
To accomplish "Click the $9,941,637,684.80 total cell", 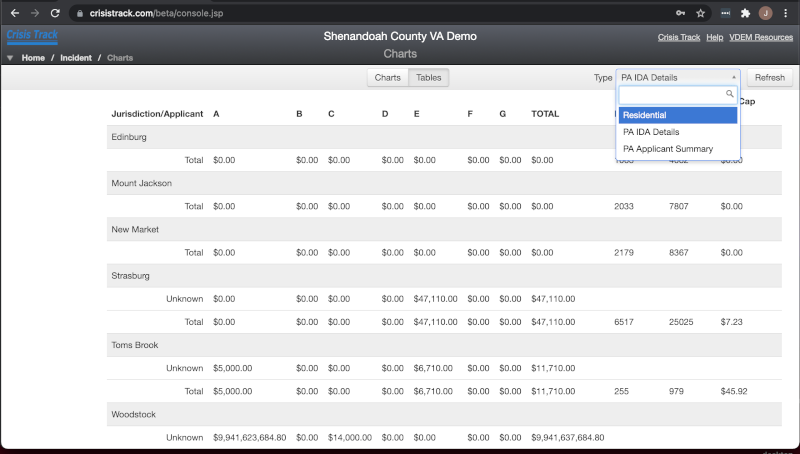I will point(567,438).
